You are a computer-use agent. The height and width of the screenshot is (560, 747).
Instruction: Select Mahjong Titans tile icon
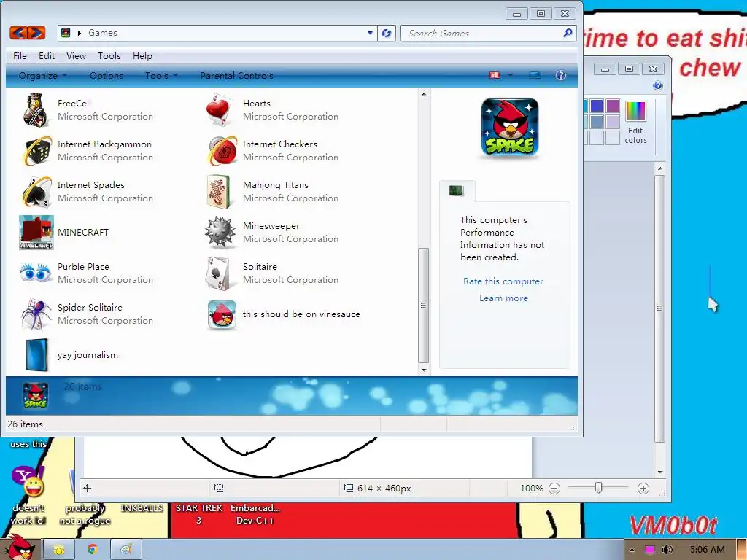click(219, 192)
